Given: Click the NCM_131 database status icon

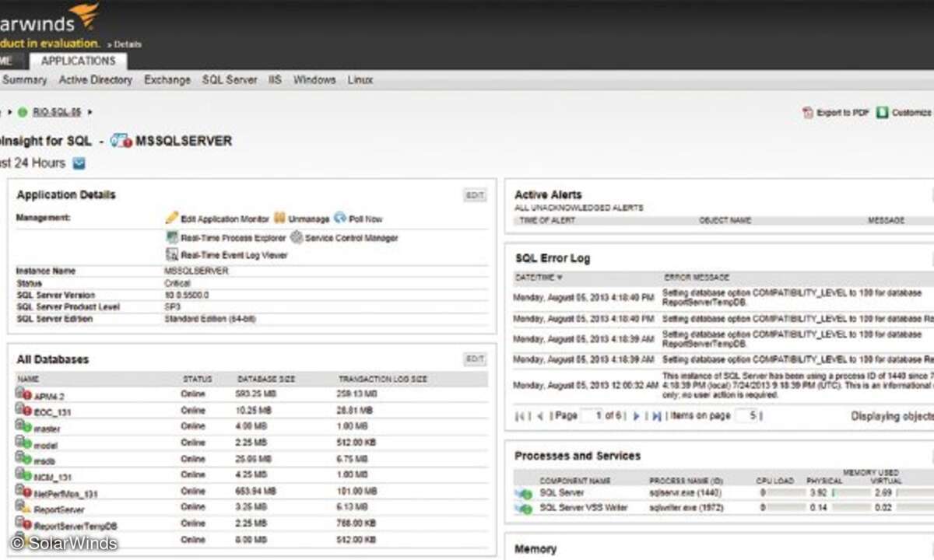Looking at the screenshot, I should click(x=23, y=474).
